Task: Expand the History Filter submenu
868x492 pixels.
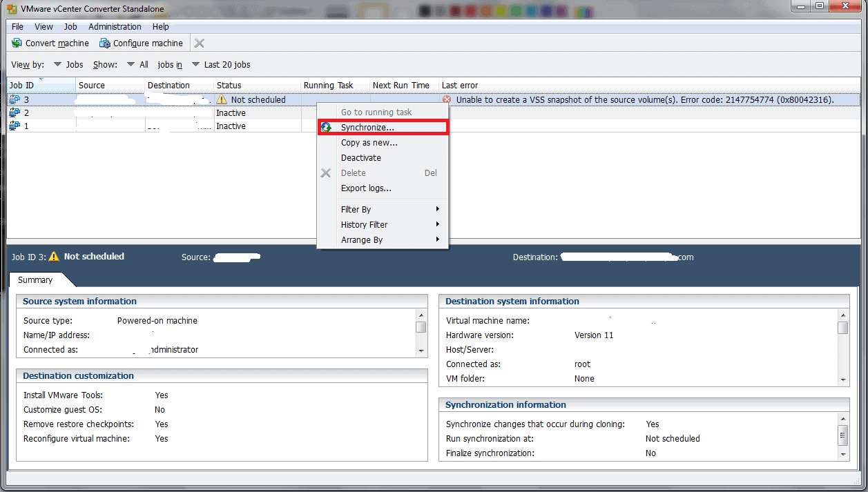Action: [x=383, y=224]
